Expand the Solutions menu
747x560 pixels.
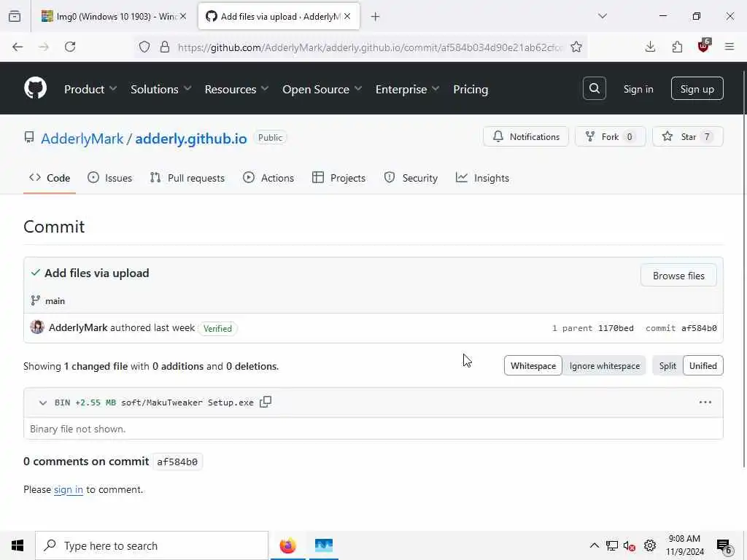pyautogui.click(x=161, y=89)
